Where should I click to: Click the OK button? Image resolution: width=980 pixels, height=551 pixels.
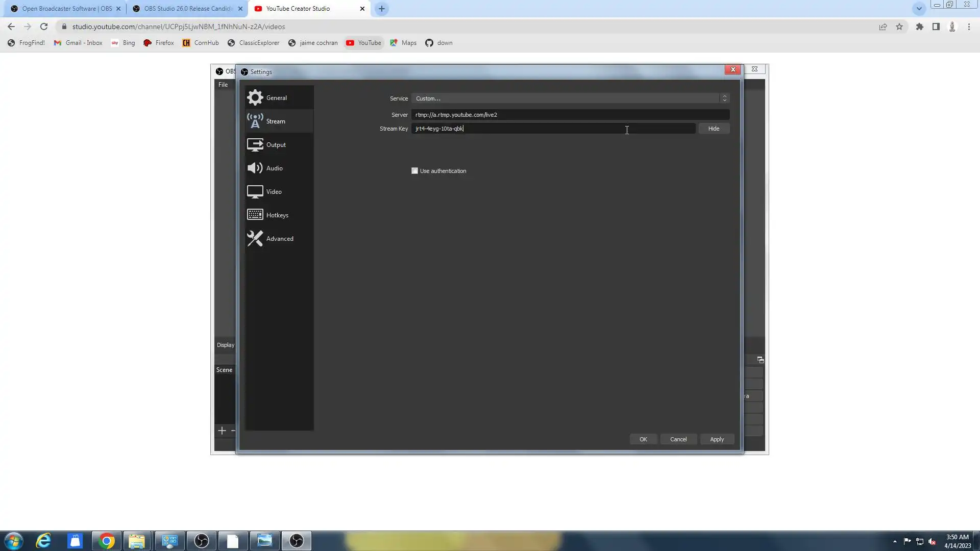643,439
